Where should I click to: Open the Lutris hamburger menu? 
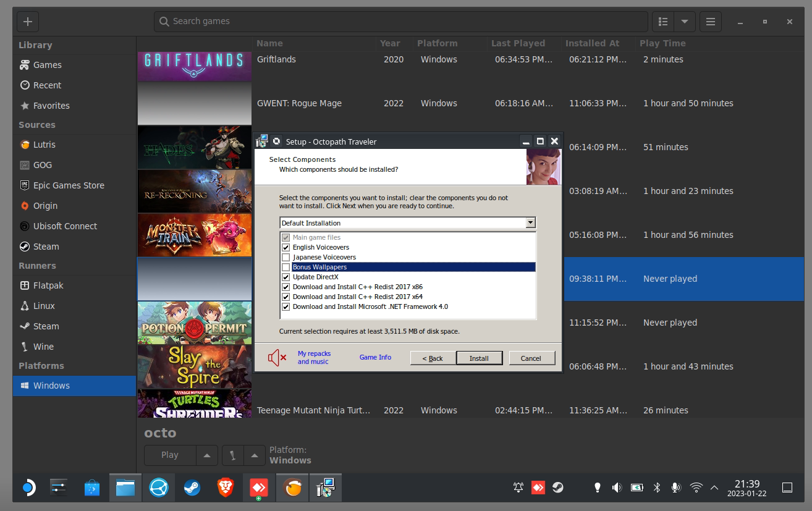[x=711, y=22]
